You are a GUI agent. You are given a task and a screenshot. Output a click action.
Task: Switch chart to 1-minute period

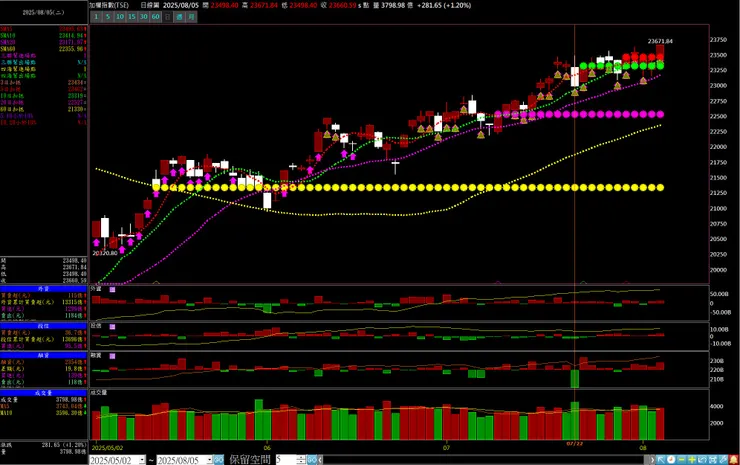tap(96, 17)
